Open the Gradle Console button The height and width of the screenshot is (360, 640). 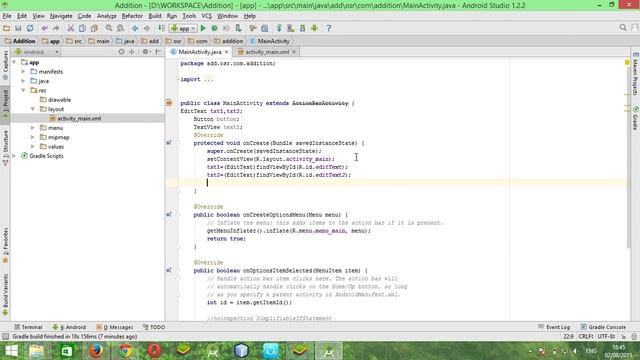(603, 327)
